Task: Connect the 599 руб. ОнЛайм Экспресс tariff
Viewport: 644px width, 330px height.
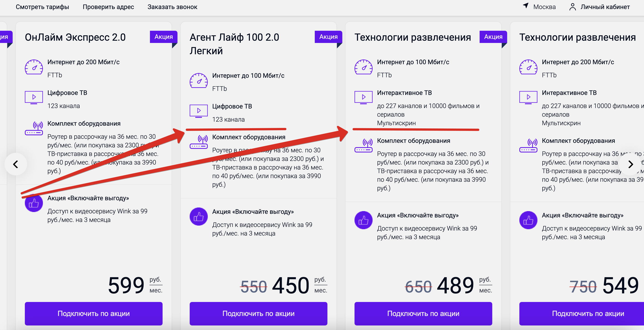Action: click(x=93, y=313)
